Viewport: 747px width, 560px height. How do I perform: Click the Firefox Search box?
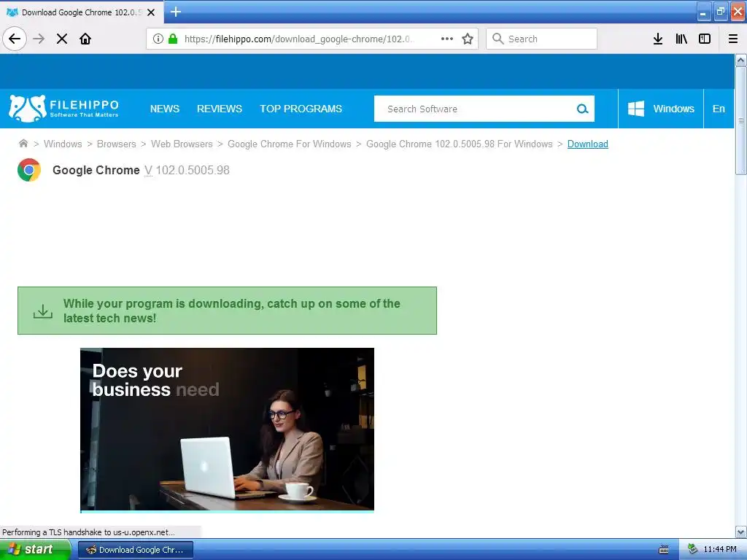tap(541, 39)
